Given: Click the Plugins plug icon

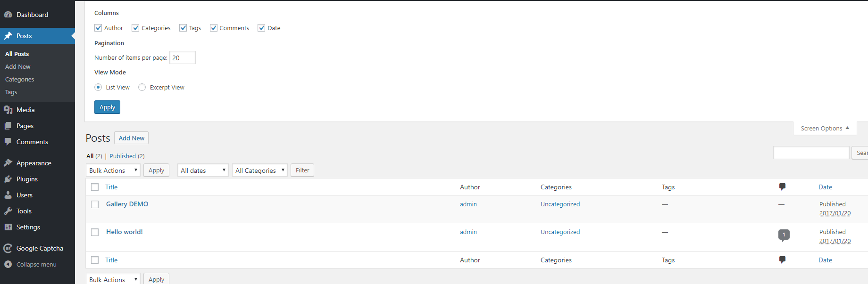Looking at the screenshot, I should (x=8, y=179).
